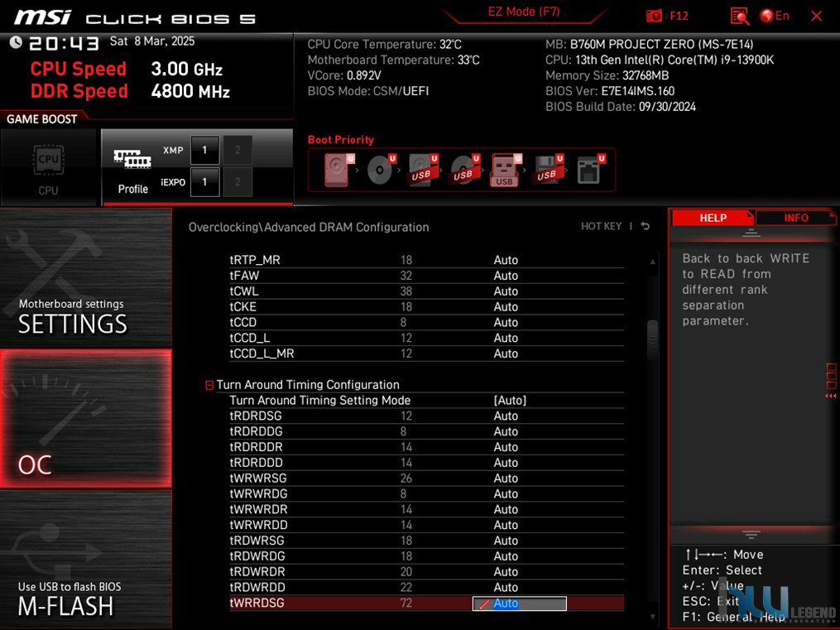Image resolution: width=840 pixels, height=630 pixels.
Task: Take a screenshot with the F12 camera icon
Action: (x=654, y=16)
